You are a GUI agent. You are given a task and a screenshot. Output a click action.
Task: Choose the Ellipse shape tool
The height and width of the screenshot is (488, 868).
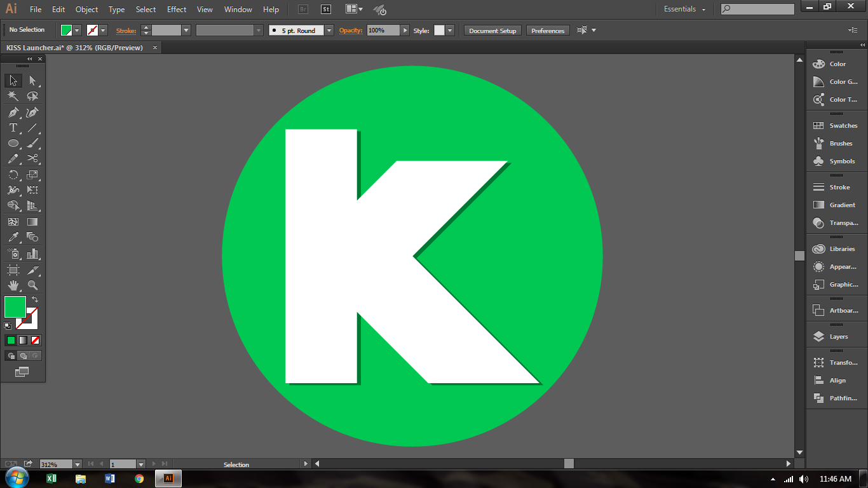(x=13, y=143)
